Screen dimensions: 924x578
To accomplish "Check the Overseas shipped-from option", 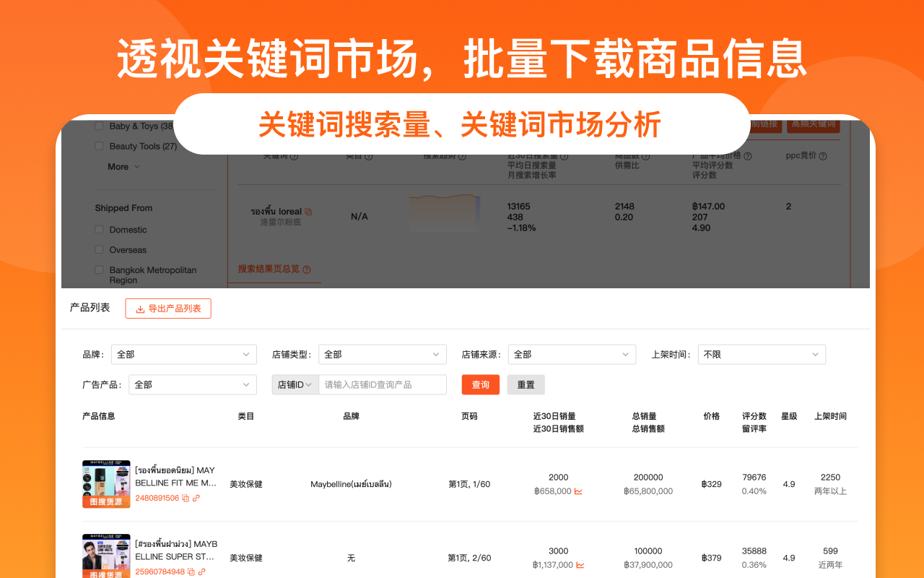I will (99, 250).
